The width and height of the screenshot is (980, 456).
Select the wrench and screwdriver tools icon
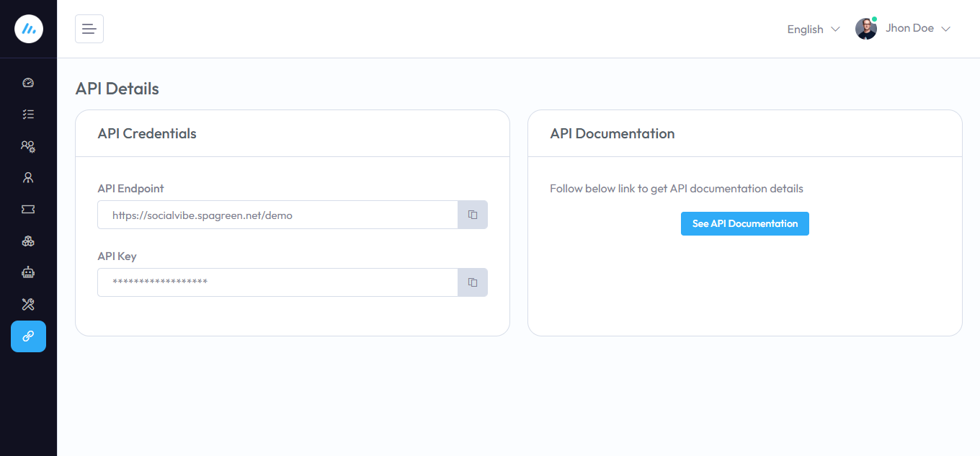point(28,304)
